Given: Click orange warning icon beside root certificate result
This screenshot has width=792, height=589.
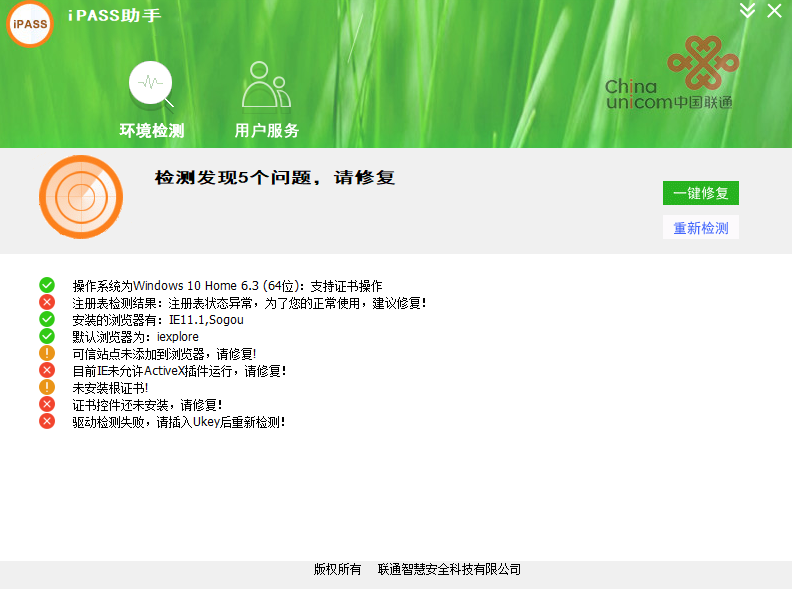Looking at the screenshot, I should coord(47,388).
